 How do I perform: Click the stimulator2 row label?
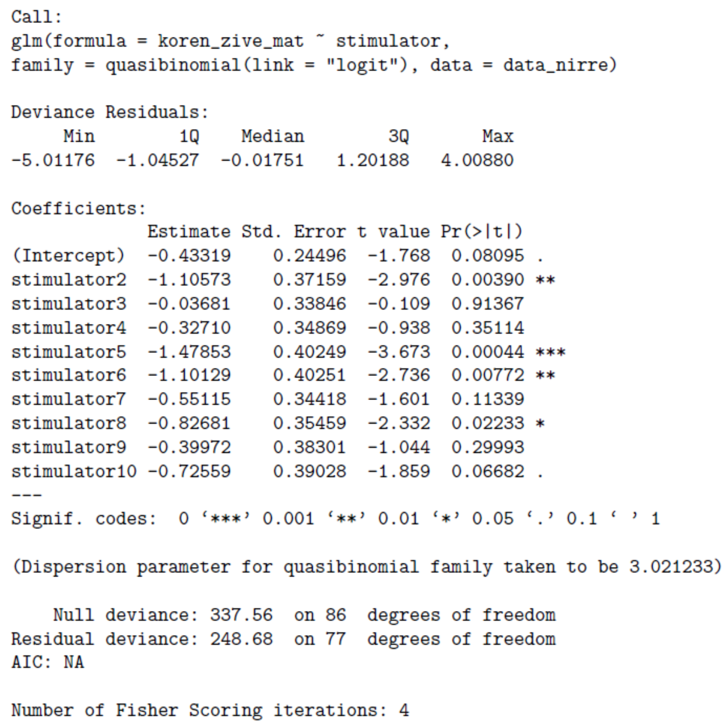(x=69, y=280)
